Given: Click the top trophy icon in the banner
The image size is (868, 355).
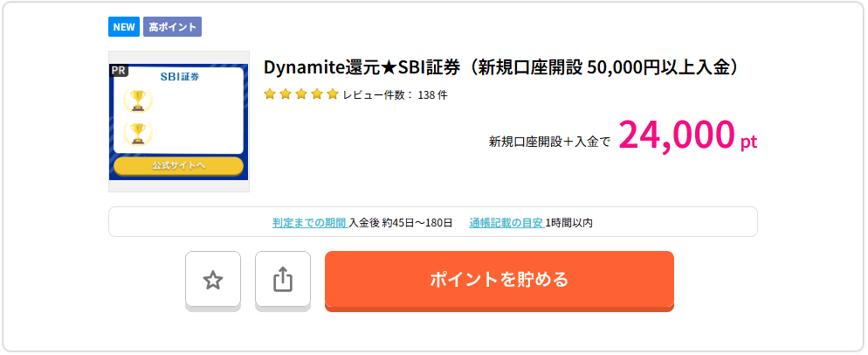Looking at the screenshot, I should coord(137,101).
